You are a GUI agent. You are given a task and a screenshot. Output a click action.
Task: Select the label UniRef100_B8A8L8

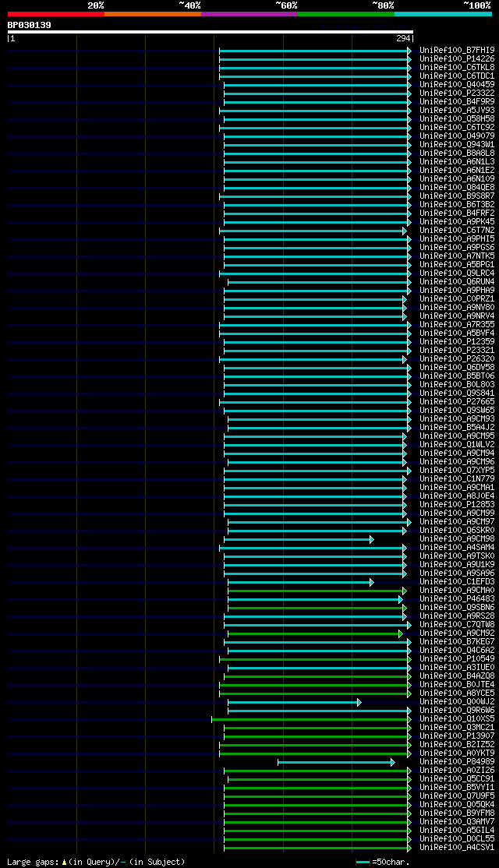tap(457, 153)
